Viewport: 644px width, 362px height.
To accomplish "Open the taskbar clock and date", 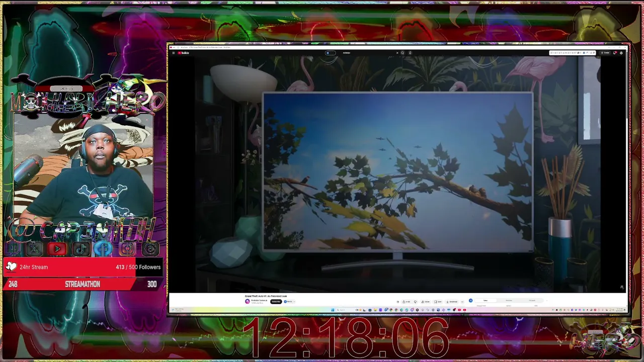I will (620, 310).
